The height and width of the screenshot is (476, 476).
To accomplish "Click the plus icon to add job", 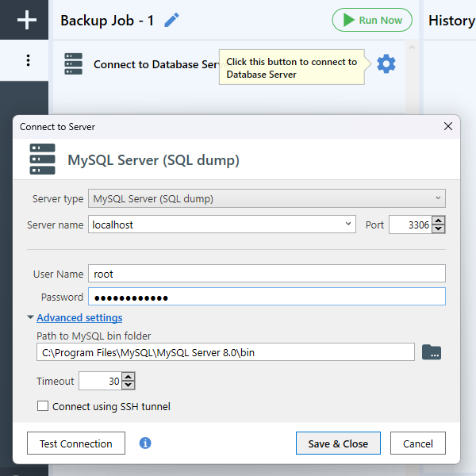I will point(27,20).
